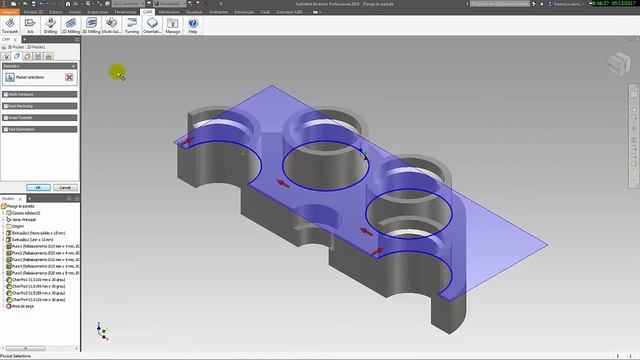Click Undo in the quick access toolbar
Image resolution: width=640 pixels, height=360 pixels.
pos(41,4)
